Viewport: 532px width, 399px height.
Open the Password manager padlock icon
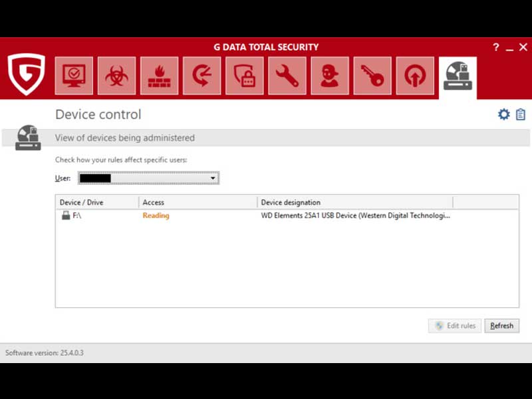tap(244, 76)
